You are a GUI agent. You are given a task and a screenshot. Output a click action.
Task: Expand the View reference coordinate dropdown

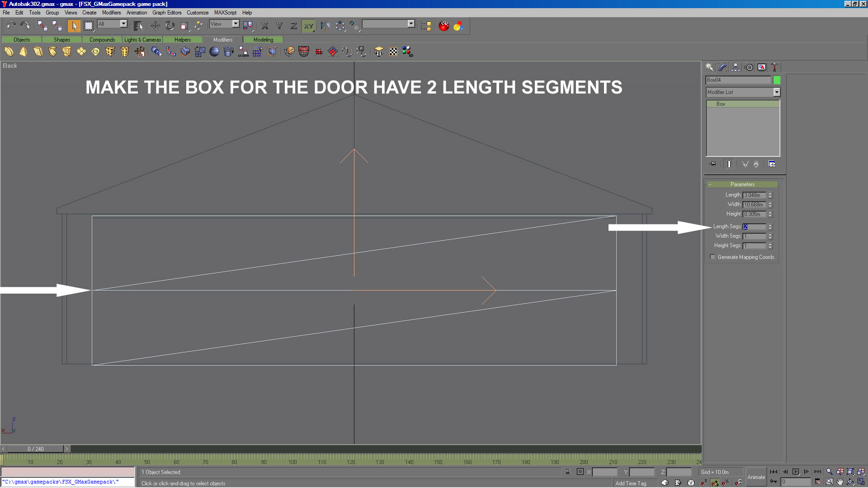[x=236, y=24]
